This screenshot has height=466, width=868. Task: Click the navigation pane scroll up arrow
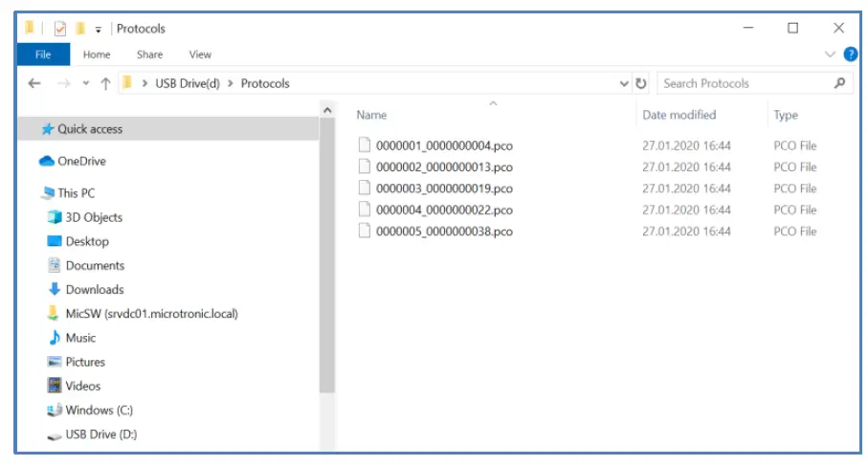(327, 110)
